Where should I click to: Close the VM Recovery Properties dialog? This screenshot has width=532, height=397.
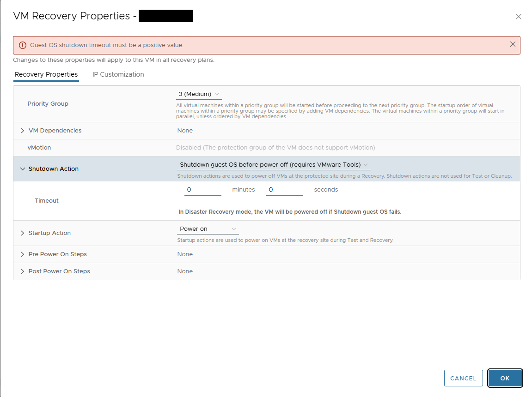[518, 17]
